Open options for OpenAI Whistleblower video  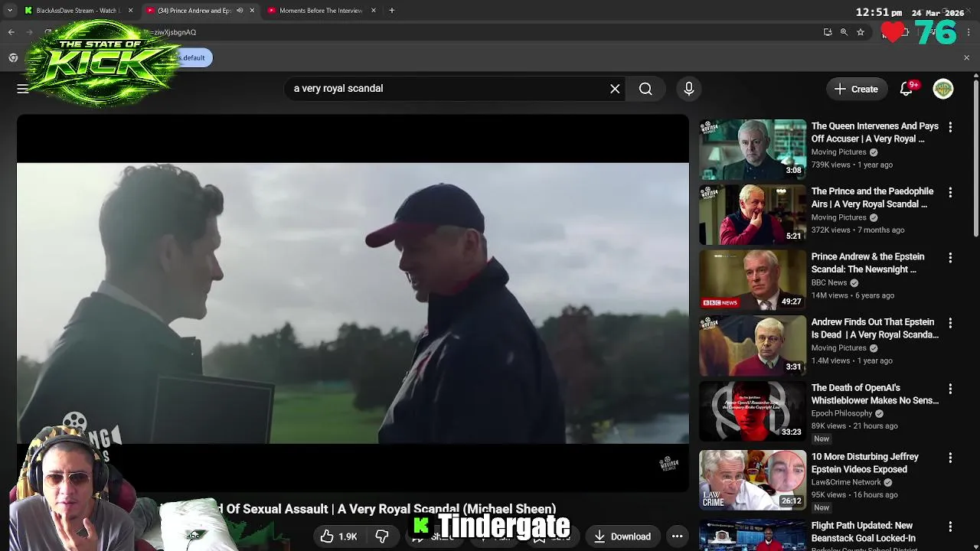pos(950,389)
